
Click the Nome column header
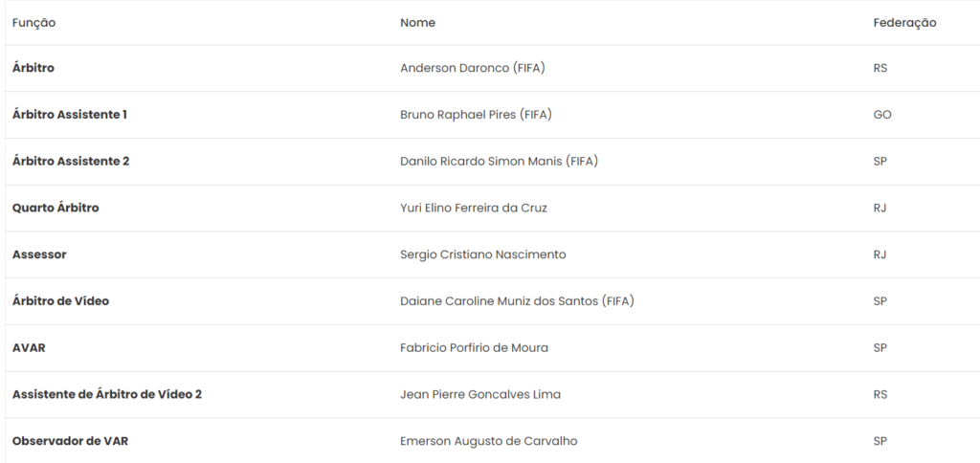coord(417,23)
